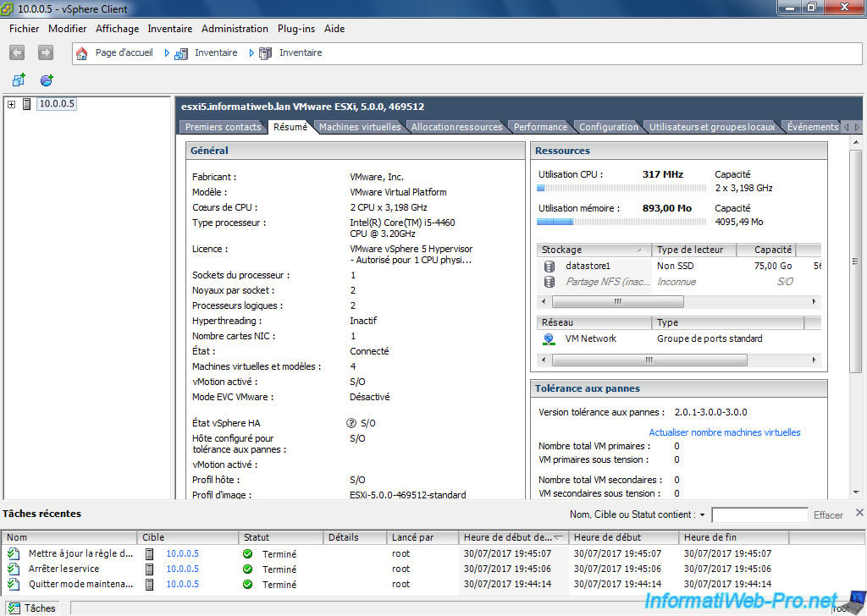Click the recent tasks filter text field
Screen dimensions: 867x616
click(x=759, y=515)
